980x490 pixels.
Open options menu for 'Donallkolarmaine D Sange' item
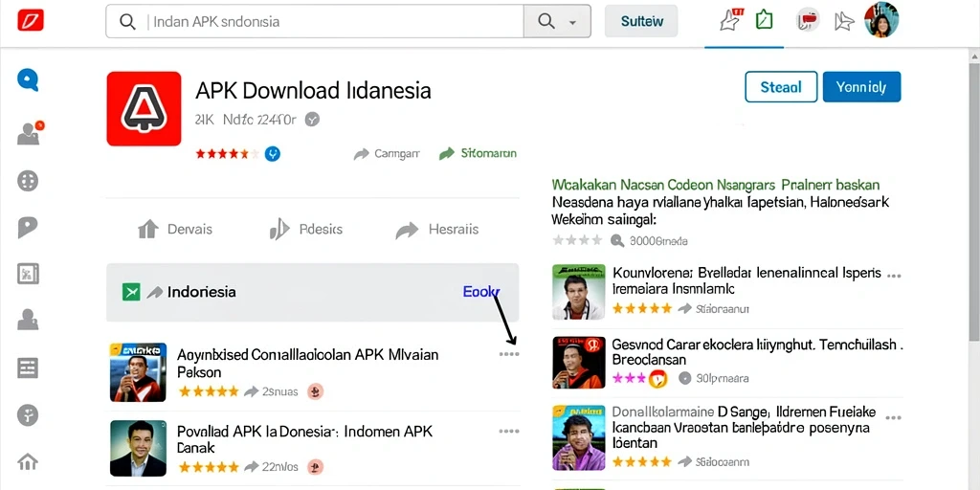[894, 417]
